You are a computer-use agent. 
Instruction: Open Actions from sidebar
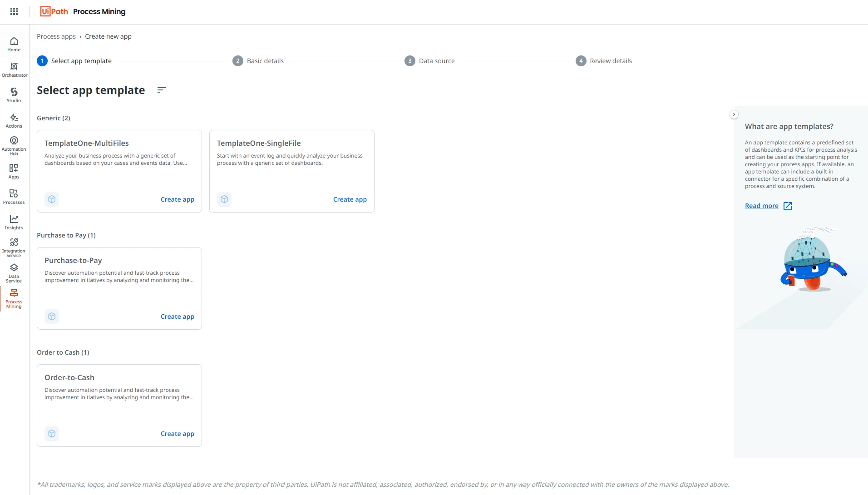pos(14,121)
